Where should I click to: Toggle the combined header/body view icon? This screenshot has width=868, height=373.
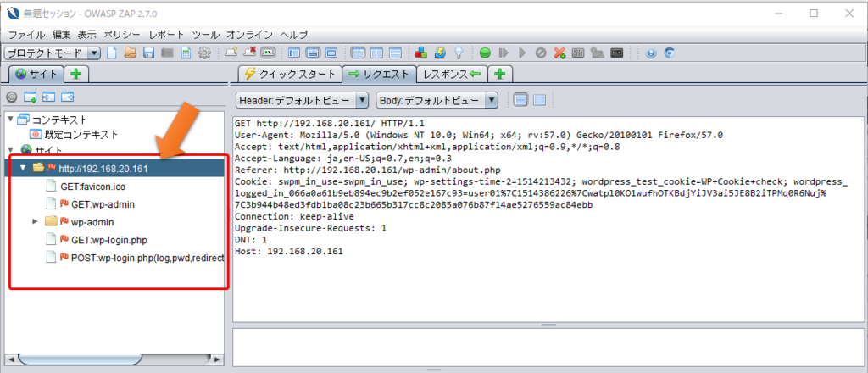[539, 100]
